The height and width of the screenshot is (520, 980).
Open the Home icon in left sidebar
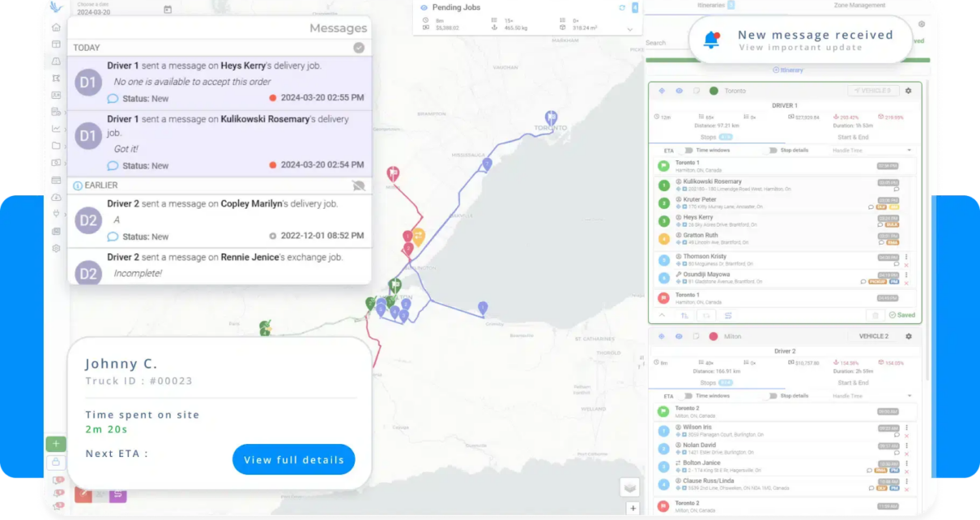coord(56,27)
